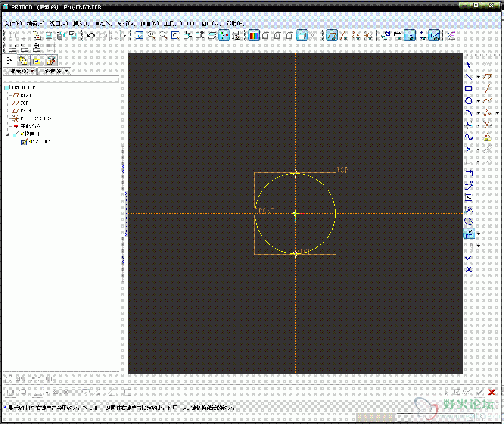Toggle shaded model display
Image resolution: width=504 pixels, height=424 pixels.
point(302,35)
